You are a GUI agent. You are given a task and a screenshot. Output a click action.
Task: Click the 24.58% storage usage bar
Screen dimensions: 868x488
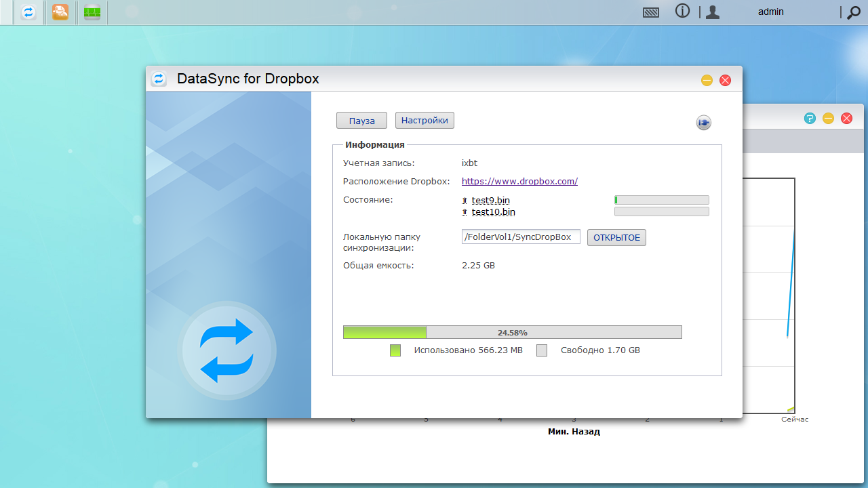[x=513, y=332]
